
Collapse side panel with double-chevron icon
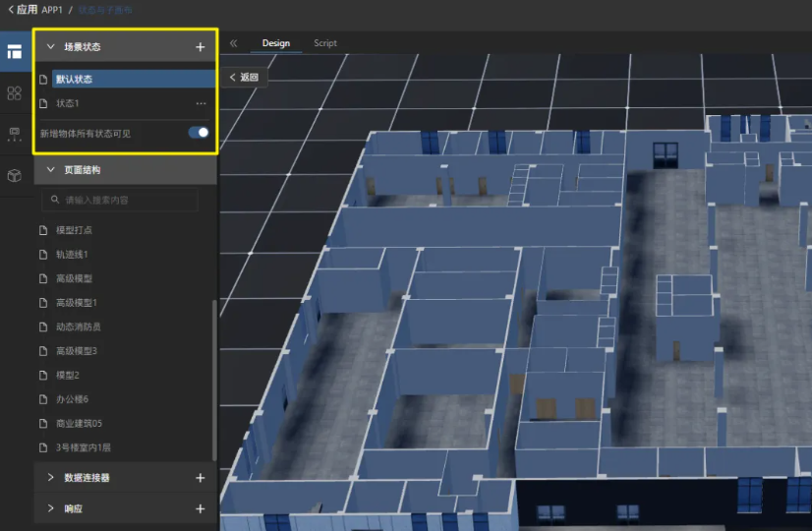[x=234, y=43]
